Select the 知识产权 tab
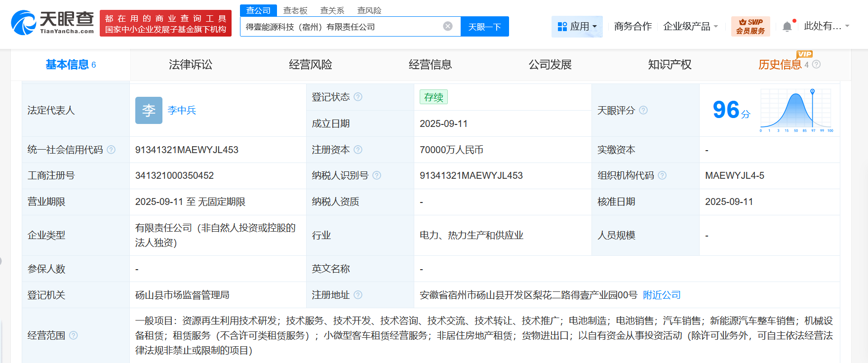The width and height of the screenshot is (868, 363). point(670,65)
